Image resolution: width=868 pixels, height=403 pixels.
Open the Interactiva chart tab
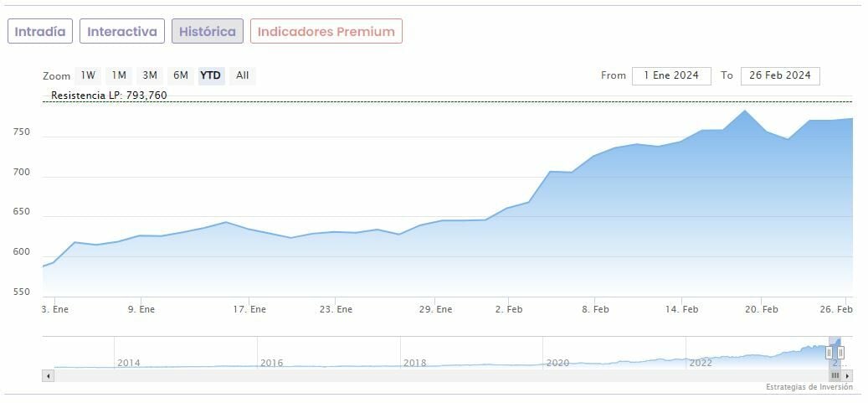pos(122,32)
